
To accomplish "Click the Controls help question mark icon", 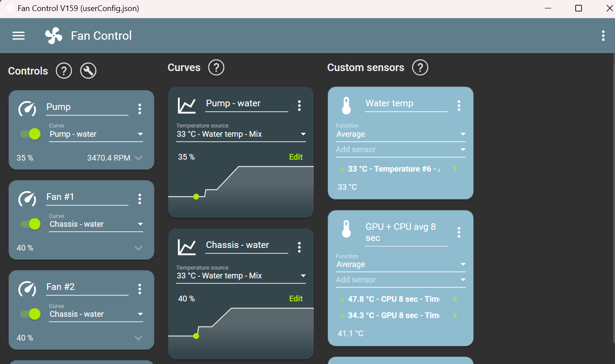I will (x=64, y=71).
